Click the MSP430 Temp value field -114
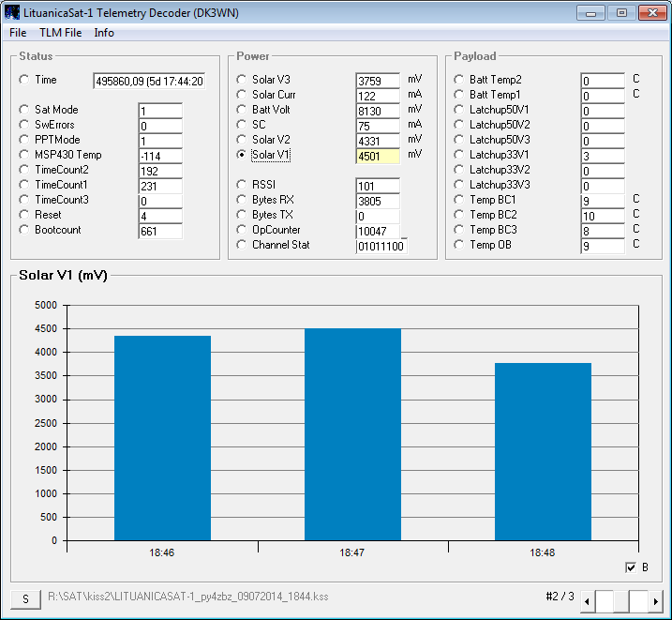The height and width of the screenshot is (620, 672). (160, 156)
